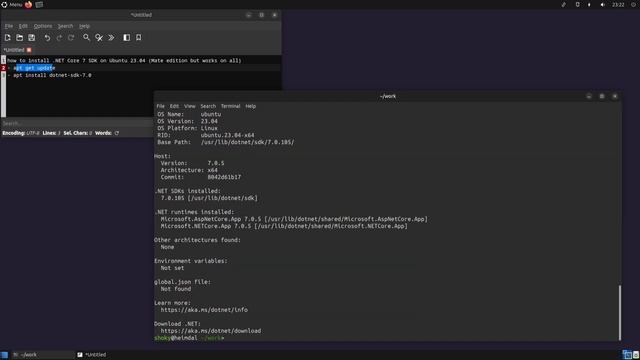Click the editor window title bar *Untitled

141,15
